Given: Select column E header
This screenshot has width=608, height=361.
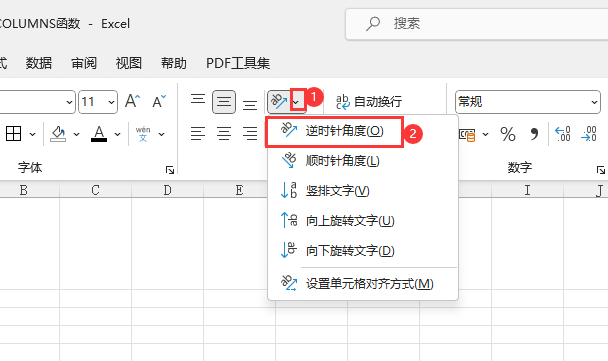Looking at the screenshot, I should pos(239,190).
